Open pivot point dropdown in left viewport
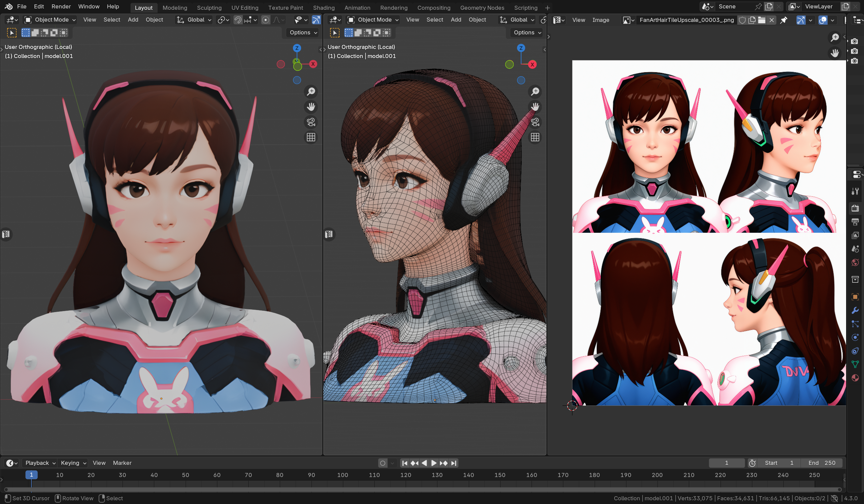Screen dimensions: 864x504 [223, 20]
